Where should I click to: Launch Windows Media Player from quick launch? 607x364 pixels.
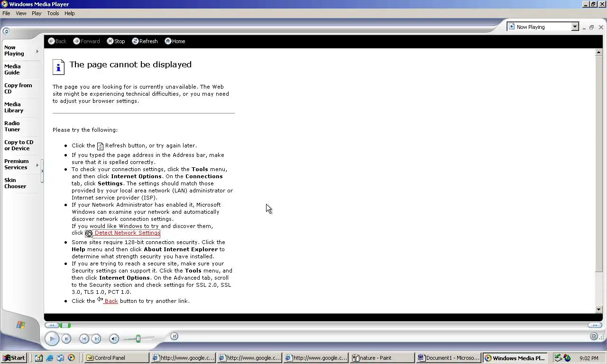click(71, 358)
